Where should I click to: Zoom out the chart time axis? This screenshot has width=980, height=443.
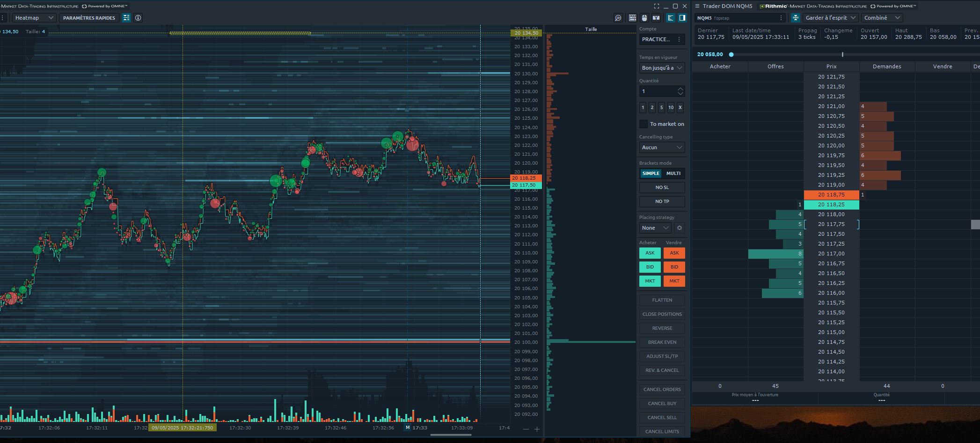[x=526, y=429]
